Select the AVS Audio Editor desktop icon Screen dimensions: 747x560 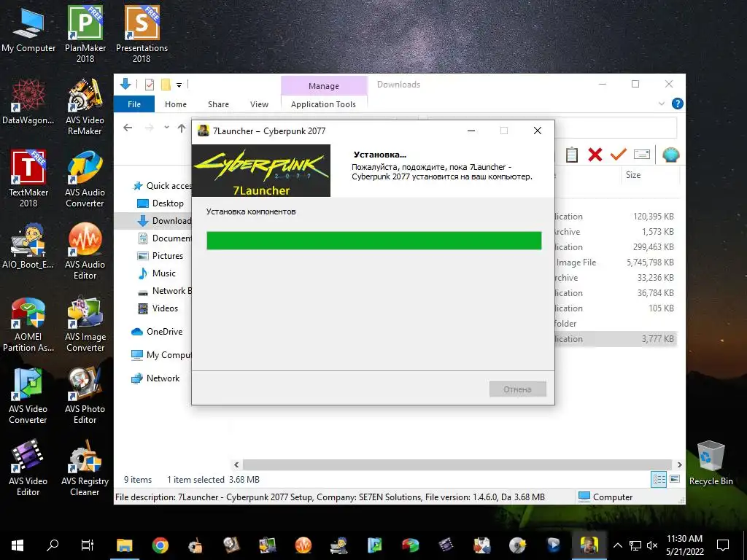(x=85, y=251)
